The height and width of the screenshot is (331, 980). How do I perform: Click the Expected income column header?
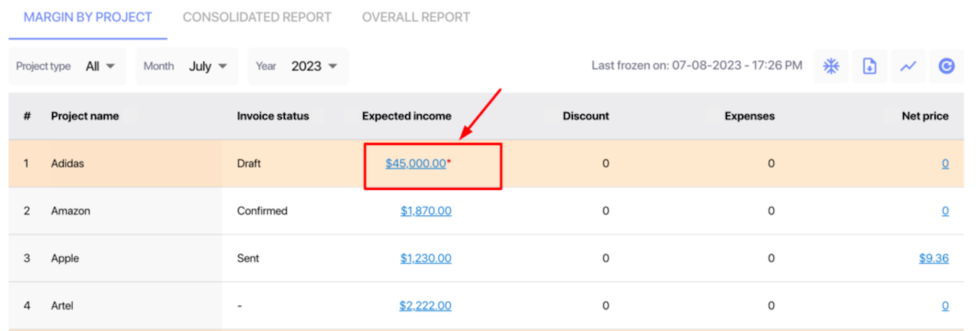(x=407, y=116)
